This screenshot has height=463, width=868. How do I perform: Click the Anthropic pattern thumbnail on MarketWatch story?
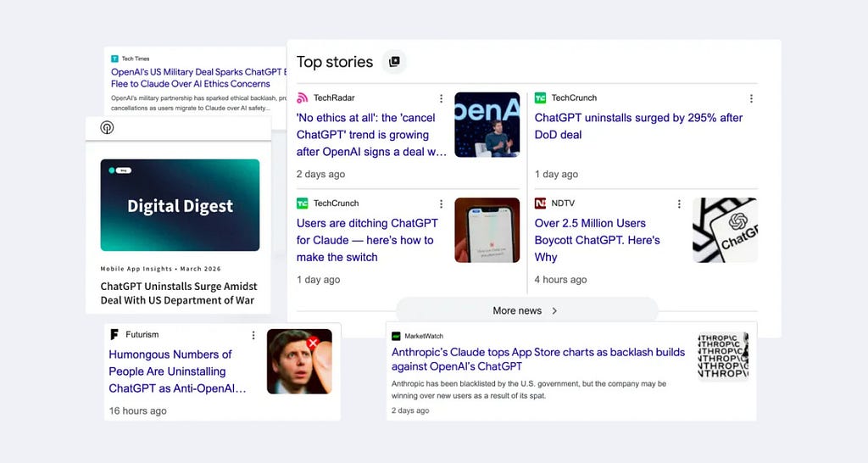coord(723,356)
